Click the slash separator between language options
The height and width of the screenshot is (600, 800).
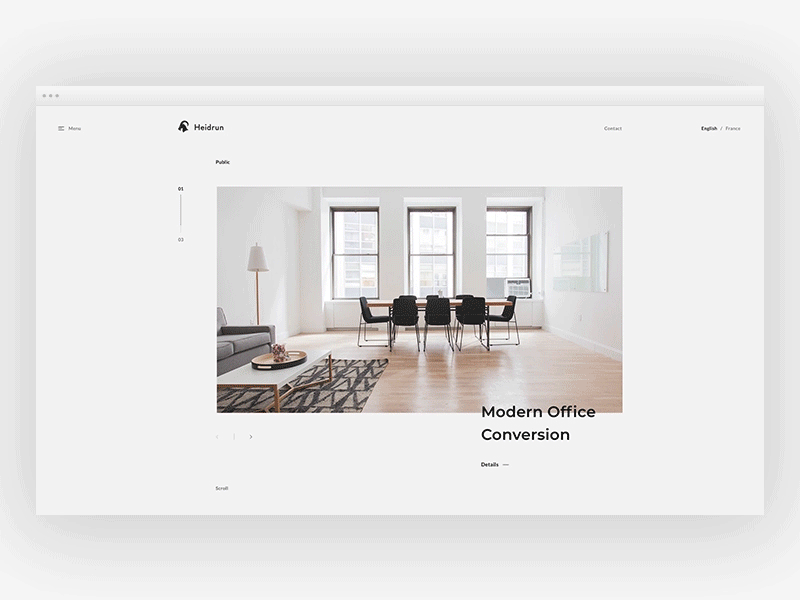720,128
